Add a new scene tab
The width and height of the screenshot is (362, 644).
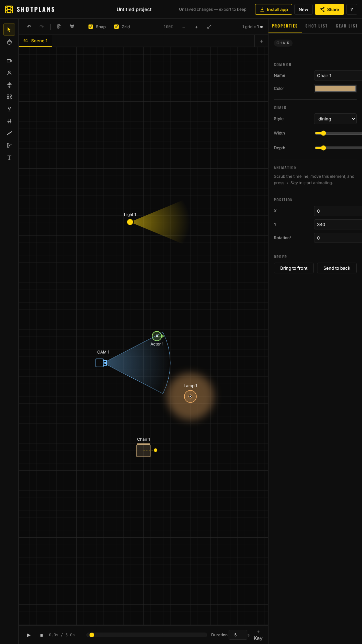pyautogui.click(x=261, y=41)
